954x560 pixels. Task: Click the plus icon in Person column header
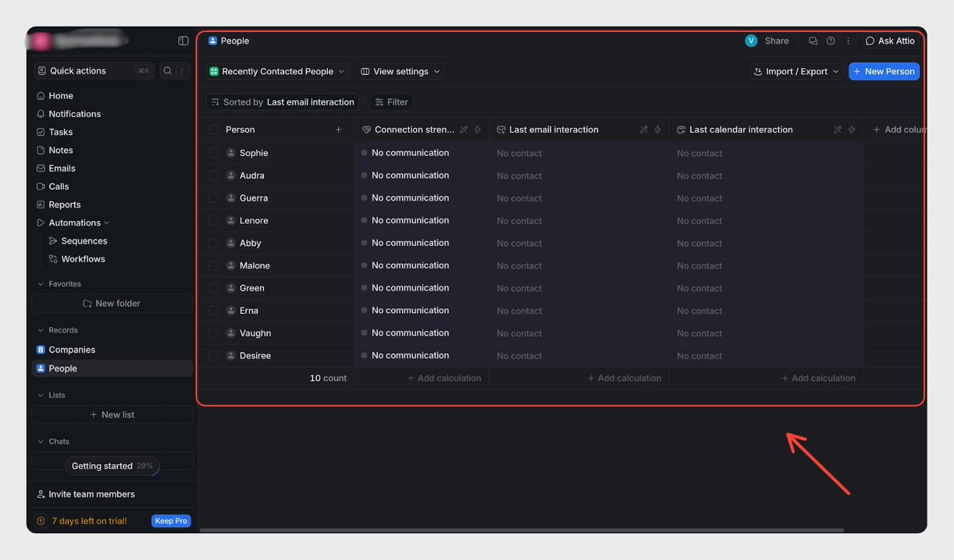pos(338,129)
